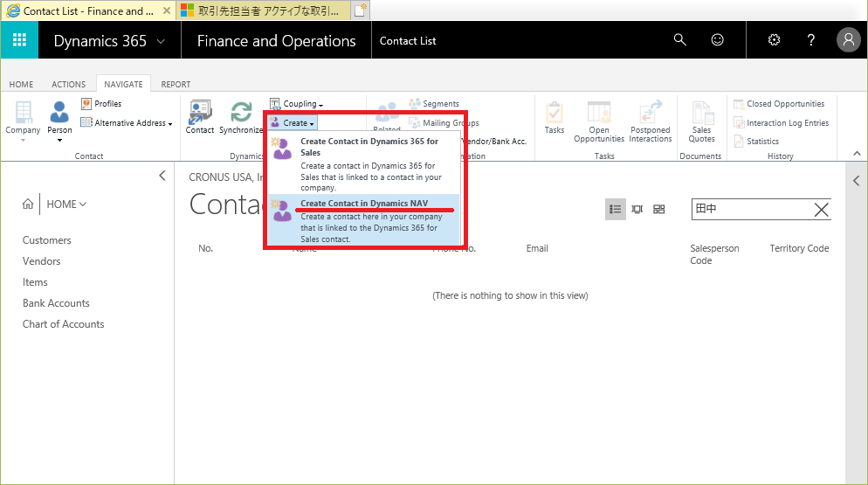The image size is (868, 485).
Task: Open a new browser tab
Action: coord(361,10)
